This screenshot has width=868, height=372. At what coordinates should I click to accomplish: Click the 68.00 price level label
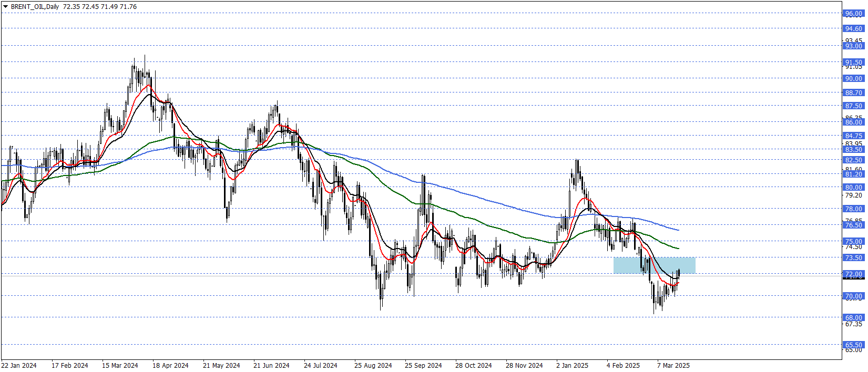[854, 318]
